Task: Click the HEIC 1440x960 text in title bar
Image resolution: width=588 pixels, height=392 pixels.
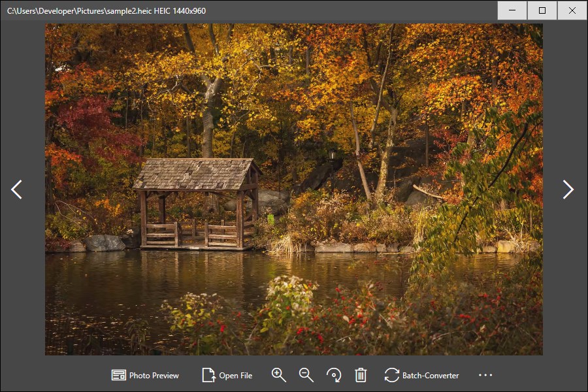Action: point(180,11)
